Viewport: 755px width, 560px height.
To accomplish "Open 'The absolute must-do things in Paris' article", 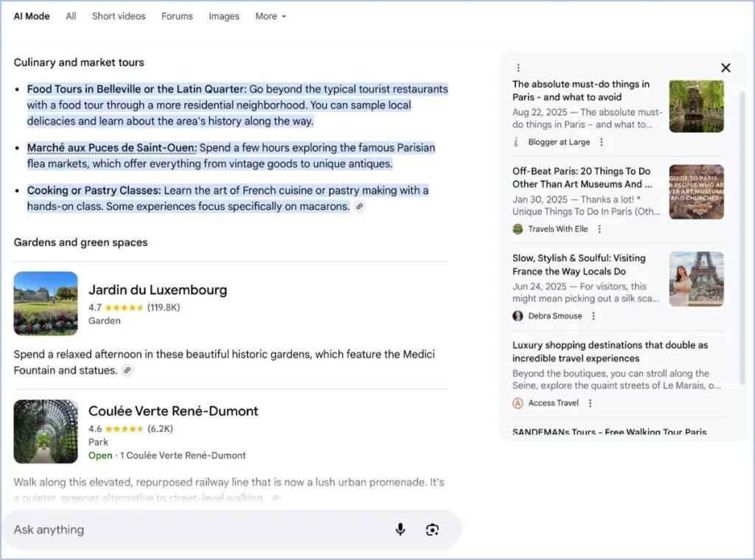I will tap(581, 91).
